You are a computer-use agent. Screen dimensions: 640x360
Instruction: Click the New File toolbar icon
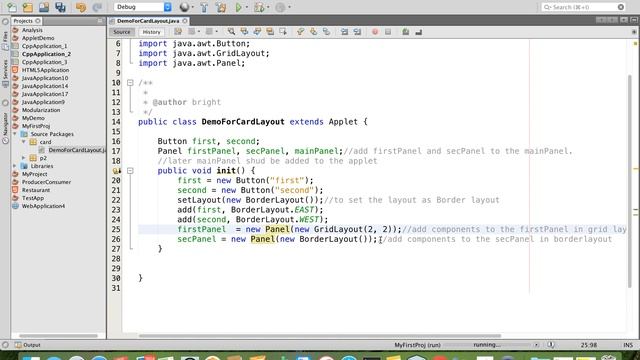tap(11, 7)
